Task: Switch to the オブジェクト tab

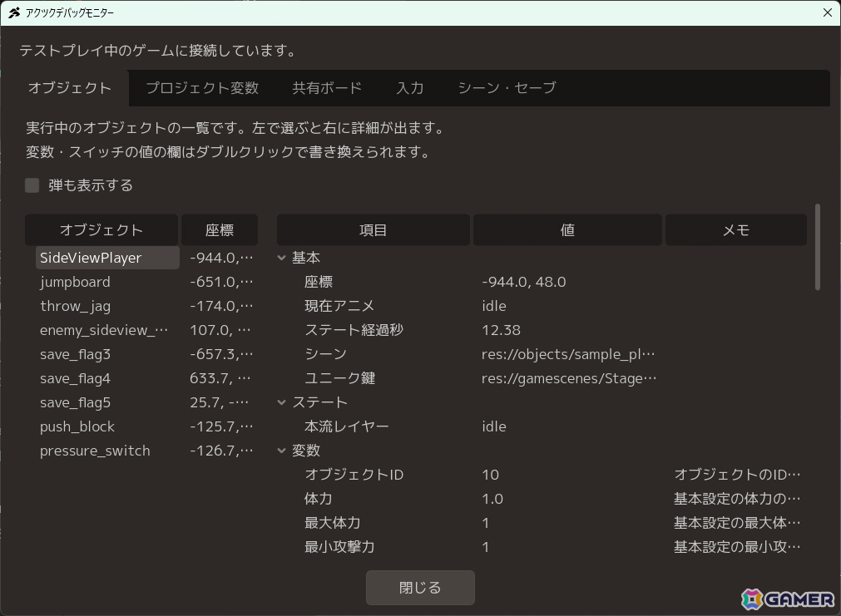Action: (70, 88)
